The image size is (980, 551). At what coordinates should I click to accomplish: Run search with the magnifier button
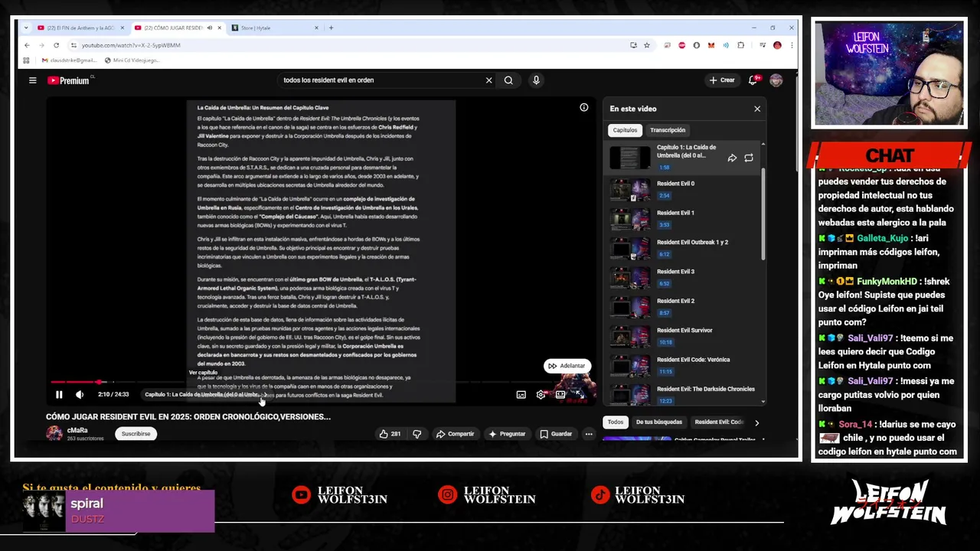508,80
